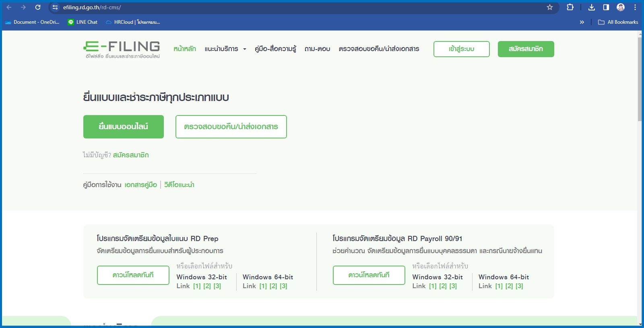The image size is (644, 328).
Task: Click the green สมัครสมาชิก button
Action: click(526, 49)
